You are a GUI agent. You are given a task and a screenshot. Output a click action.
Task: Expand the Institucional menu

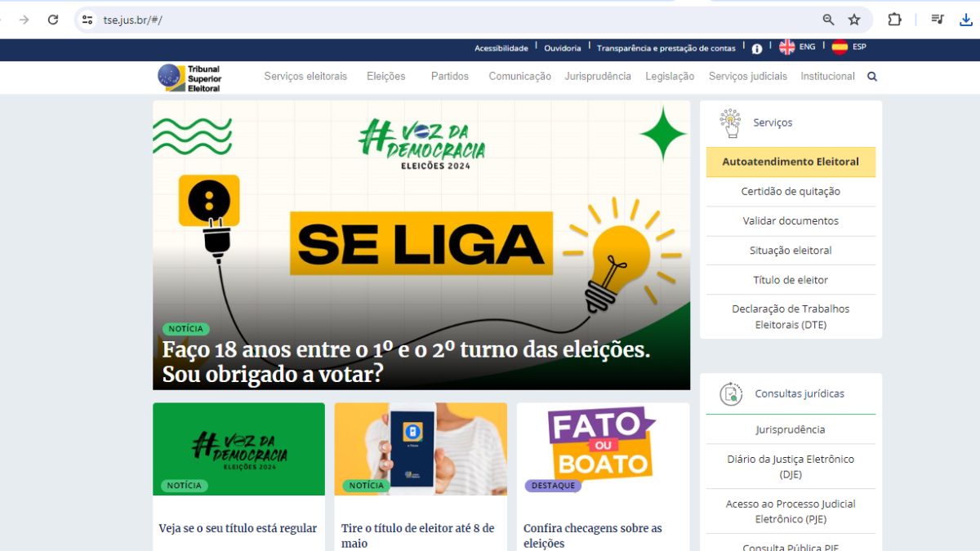tap(827, 77)
